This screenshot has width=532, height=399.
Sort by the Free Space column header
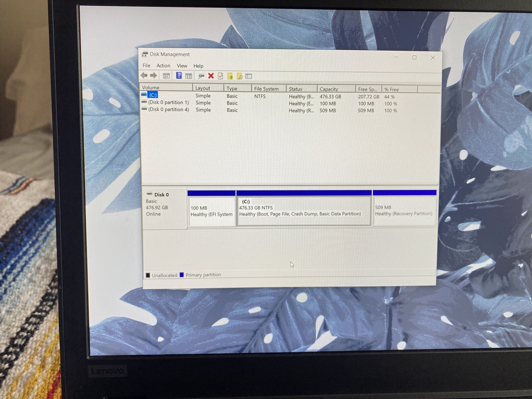pyautogui.click(x=368, y=89)
